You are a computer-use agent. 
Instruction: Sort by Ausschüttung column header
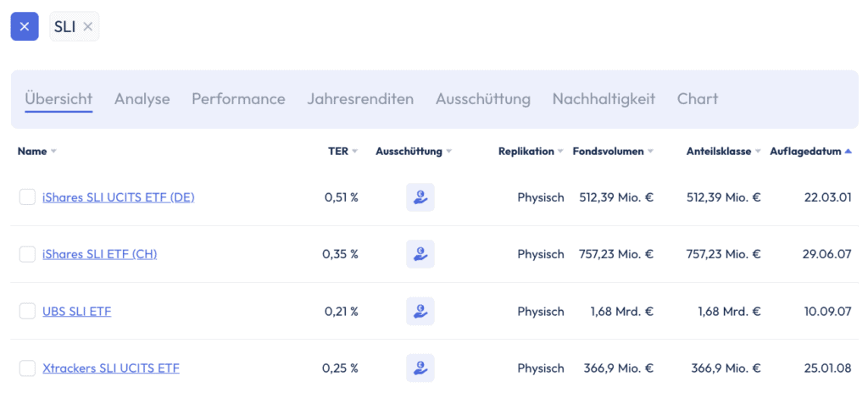(x=414, y=151)
